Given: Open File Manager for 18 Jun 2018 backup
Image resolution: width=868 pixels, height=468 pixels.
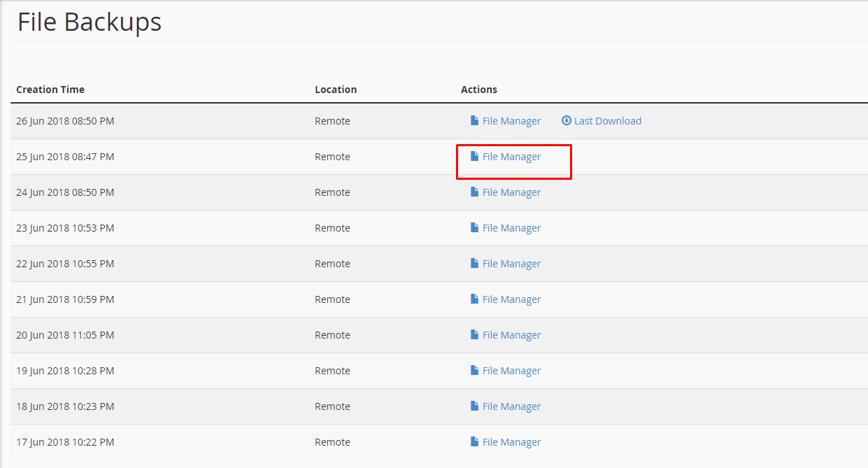Looking at the screenshot, I should 511,406.
